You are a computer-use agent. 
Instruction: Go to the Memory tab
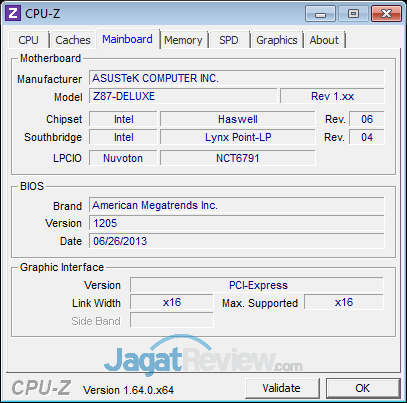(x=183, y=40)
